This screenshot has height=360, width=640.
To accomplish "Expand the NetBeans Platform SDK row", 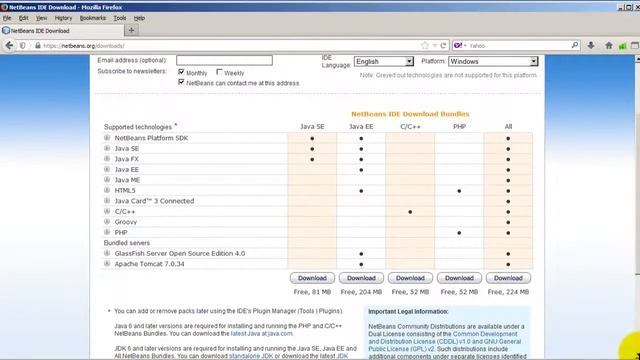I will (x=107, y=138).
